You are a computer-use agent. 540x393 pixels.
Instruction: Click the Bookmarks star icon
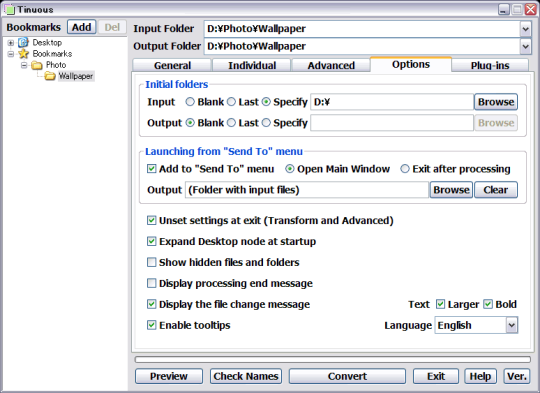tap(23, 54)
